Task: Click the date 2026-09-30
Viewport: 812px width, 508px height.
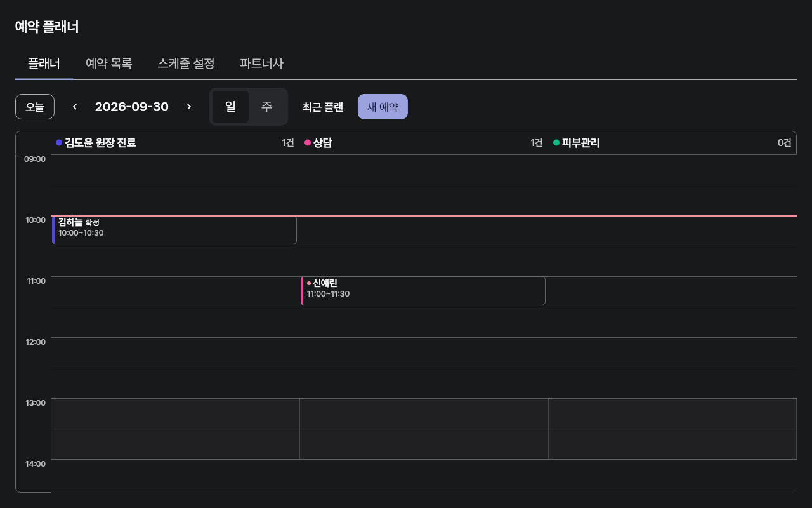Action: tap(132, 107)
